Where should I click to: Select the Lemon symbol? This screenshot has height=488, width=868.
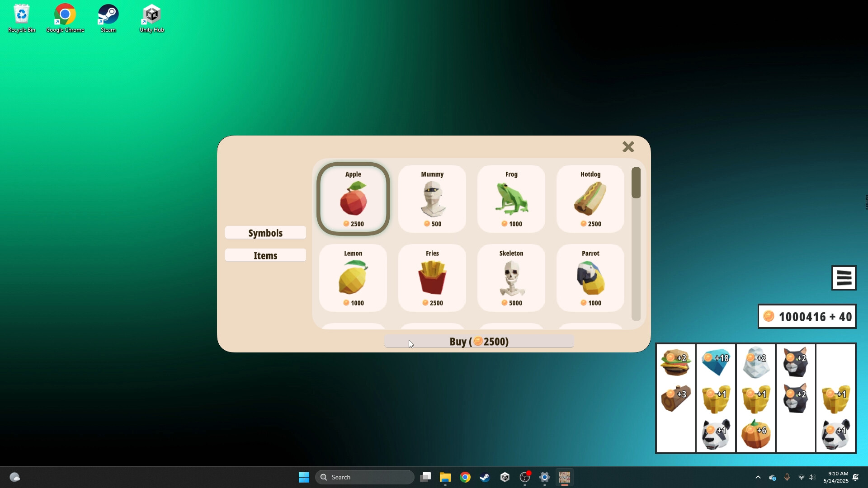353,278
